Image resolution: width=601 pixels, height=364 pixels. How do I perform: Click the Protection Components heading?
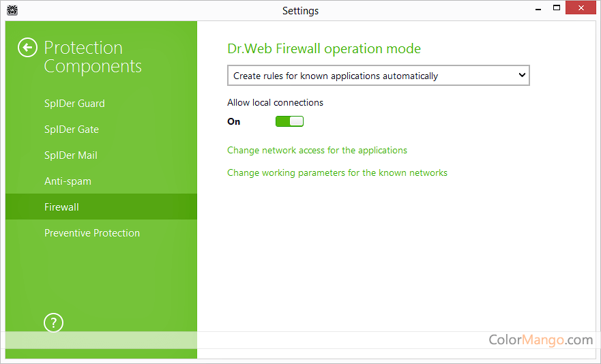[x=93, y=57]
